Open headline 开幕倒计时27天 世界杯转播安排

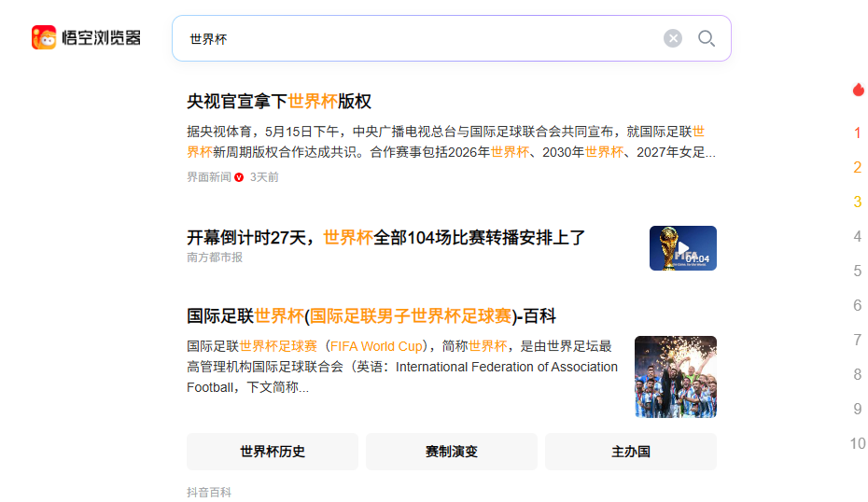(x=385, y=237)
